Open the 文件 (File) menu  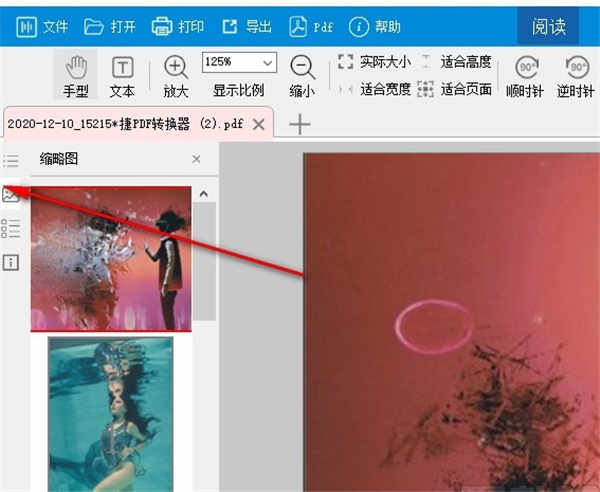(42, 26)
